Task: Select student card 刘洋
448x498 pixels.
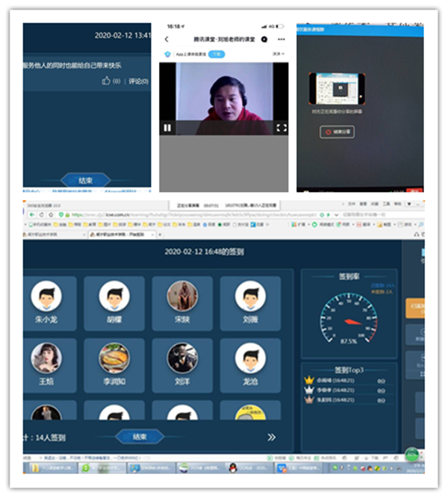Action: click(x=182, y=366)
